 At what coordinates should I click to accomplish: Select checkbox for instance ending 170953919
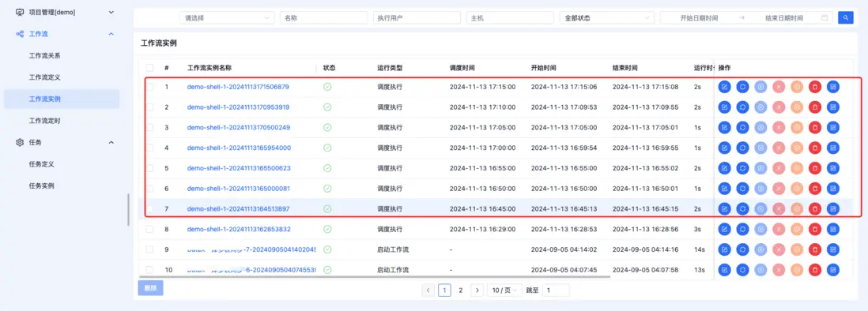point(149,107)
